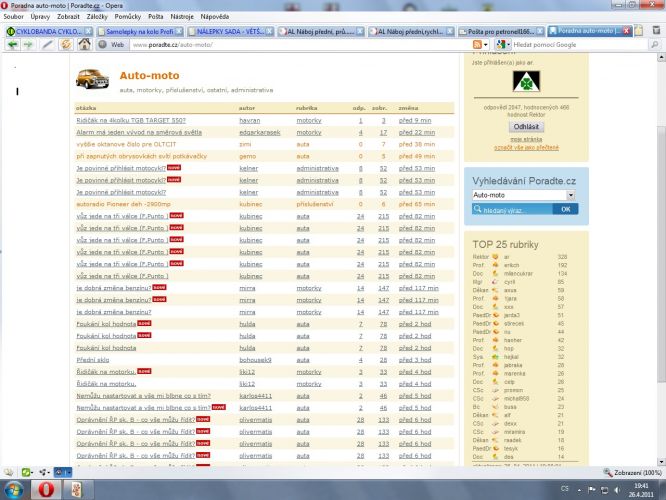This screenshot has width=666, height=500.
Task: Open the home page icon
Action: point(84,44)
